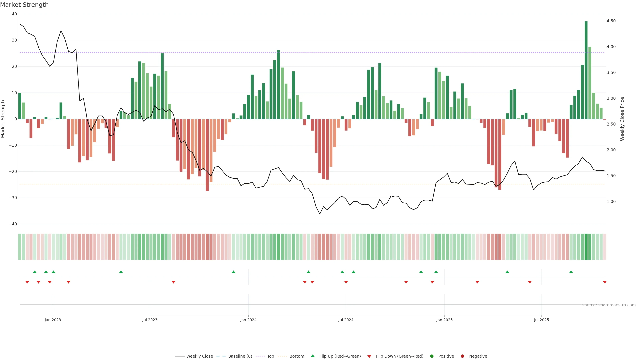Click the red flip-down triangle after Jul 2023
The width and height of the screenshot is (644, 362).
point(174,282)
